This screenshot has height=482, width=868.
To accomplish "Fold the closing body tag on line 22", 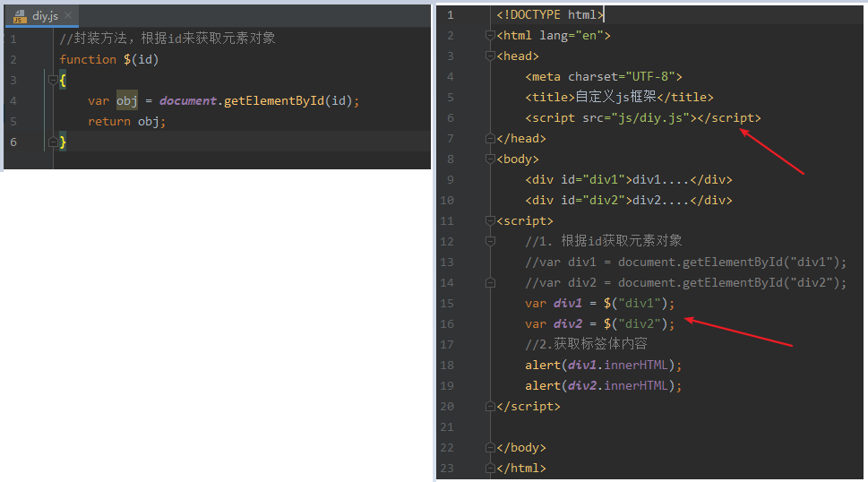I will point(490,448).
